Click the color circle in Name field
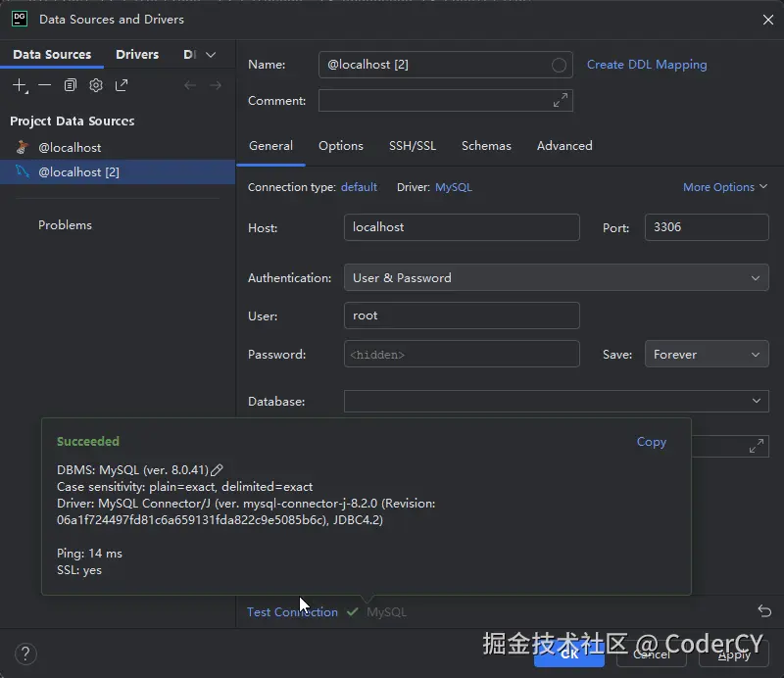This screenshot has width=784, height=678. coord(559,65)
